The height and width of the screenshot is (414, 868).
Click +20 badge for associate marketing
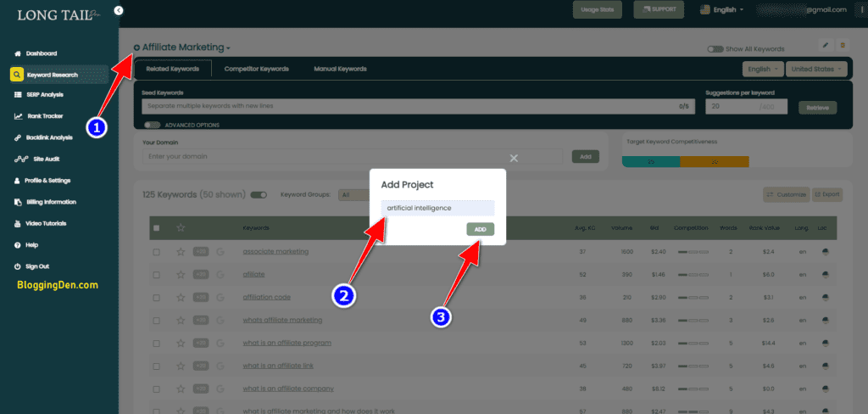(201, 252)
